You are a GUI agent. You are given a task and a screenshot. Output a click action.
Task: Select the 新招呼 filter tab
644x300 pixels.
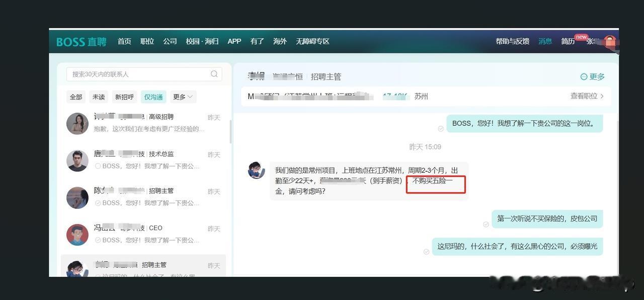point(124,97)
